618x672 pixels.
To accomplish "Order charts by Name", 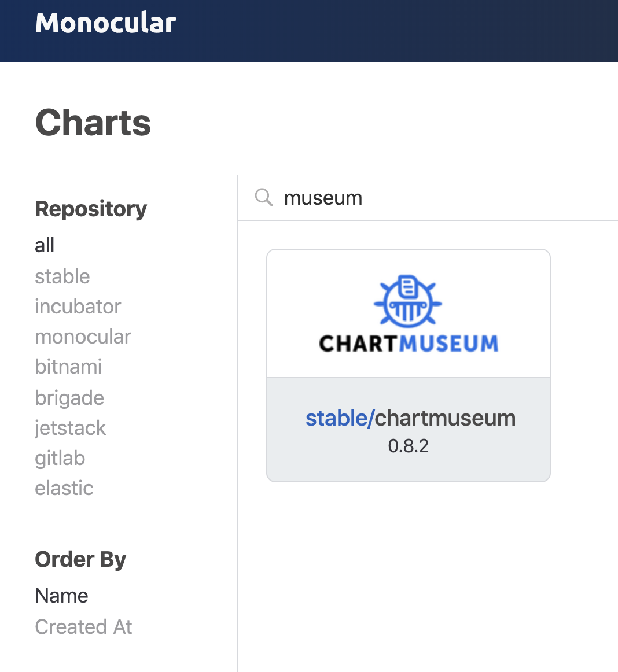I will (62, 596).
